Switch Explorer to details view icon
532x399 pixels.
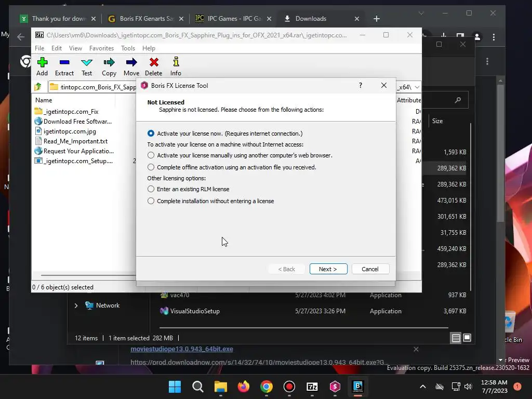[x=456, y=338]
